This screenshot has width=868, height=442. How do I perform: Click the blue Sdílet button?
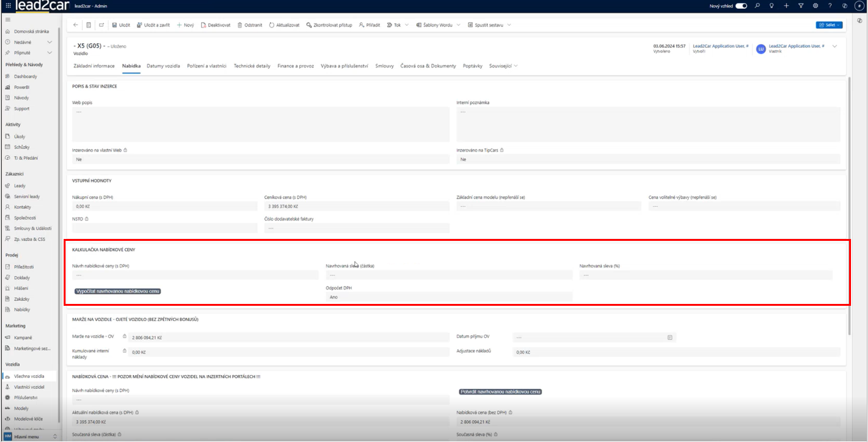click(x=828, y=25)
